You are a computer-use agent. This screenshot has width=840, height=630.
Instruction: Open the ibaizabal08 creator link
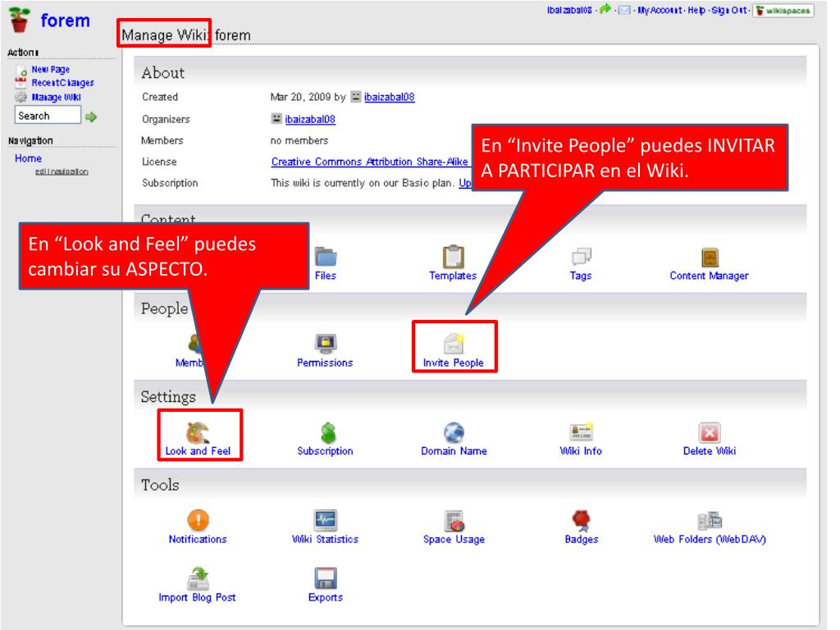(x=390, y=97)
